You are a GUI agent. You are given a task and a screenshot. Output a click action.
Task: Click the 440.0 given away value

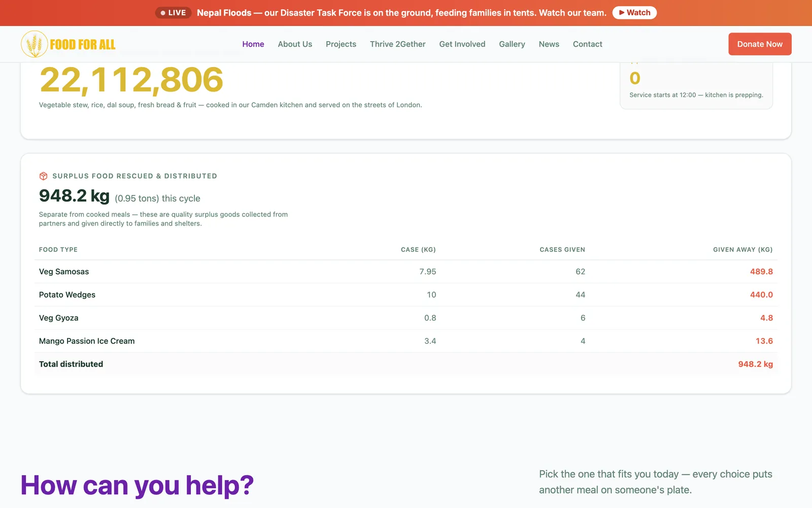[x=761, y=295]
